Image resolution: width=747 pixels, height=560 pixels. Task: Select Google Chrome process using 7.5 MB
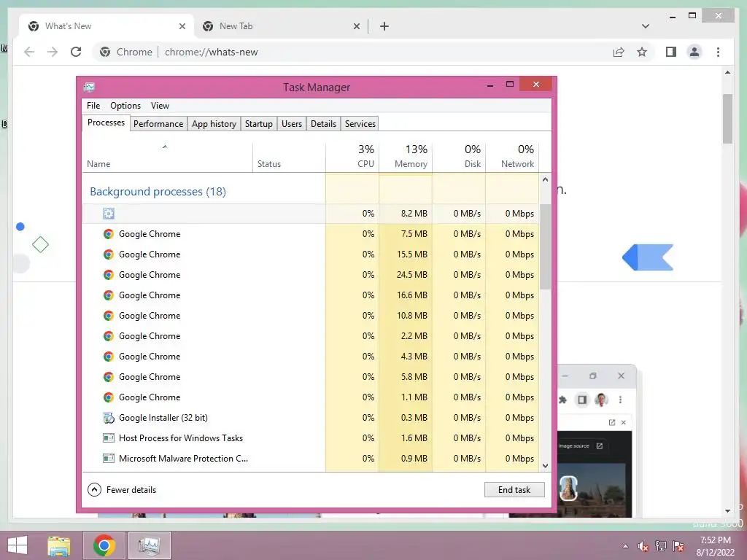[311, 234]
